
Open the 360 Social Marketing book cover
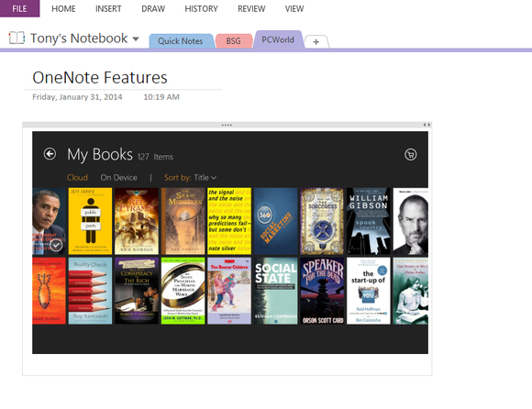click(x=275, y=221)
